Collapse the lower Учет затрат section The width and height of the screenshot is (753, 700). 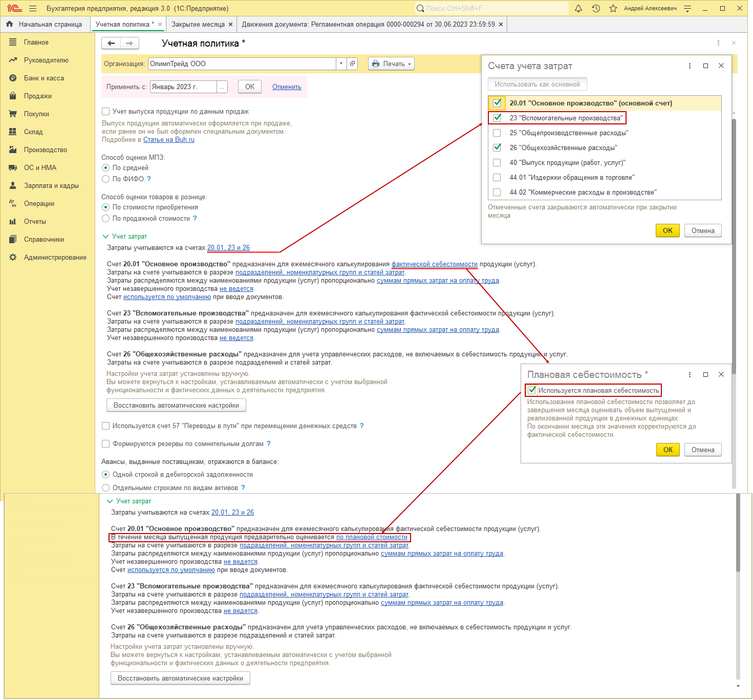point(110,501)
